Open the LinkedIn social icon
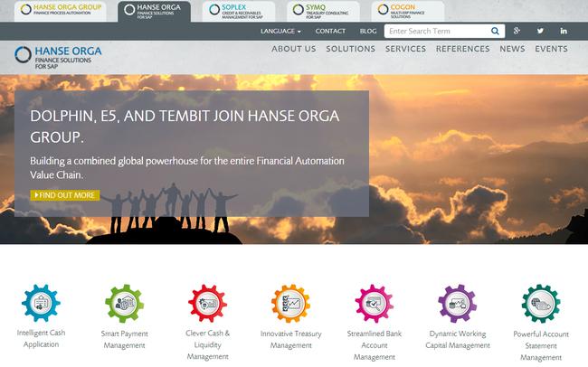588x367 pixels. click(564, 31)
